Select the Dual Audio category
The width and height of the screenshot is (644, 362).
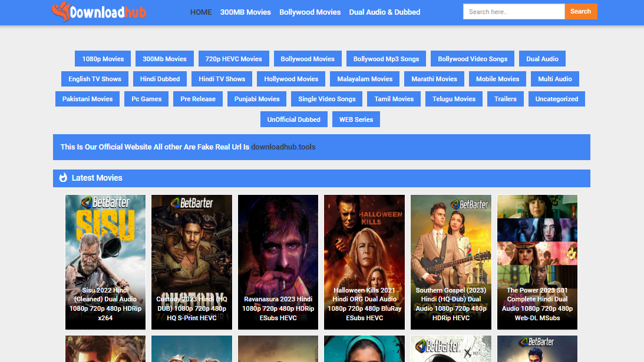tap(542, 59)
